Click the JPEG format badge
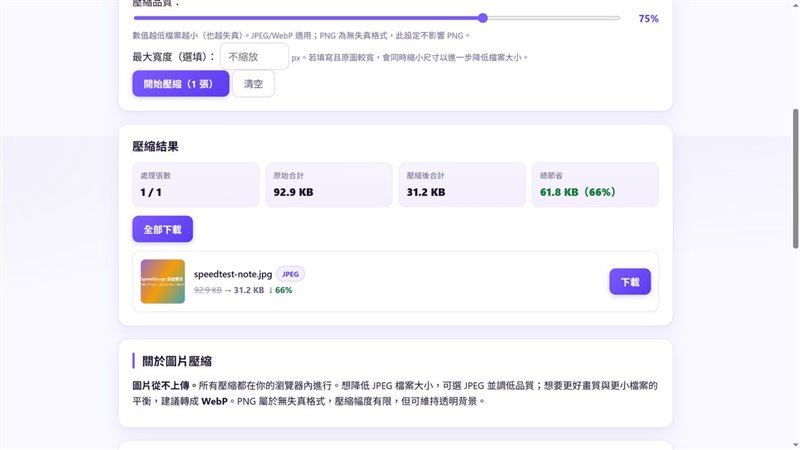 click(290, 274)
